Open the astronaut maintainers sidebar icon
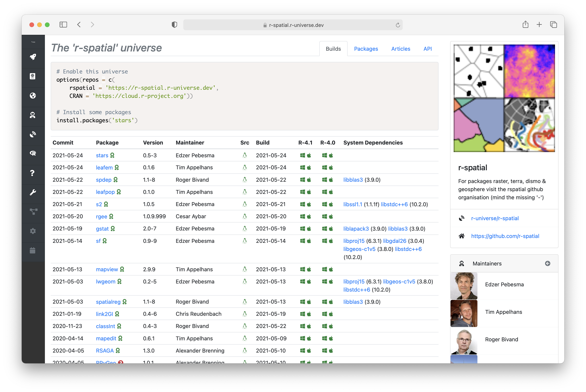This screenshot has width=586, height=392. click(x=33, y=115)
